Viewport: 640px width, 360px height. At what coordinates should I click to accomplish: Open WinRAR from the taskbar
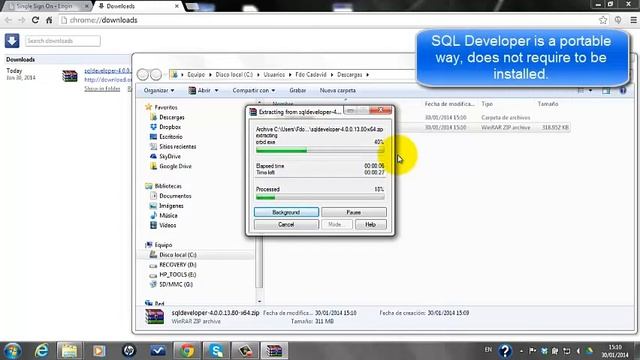point(274,351)
